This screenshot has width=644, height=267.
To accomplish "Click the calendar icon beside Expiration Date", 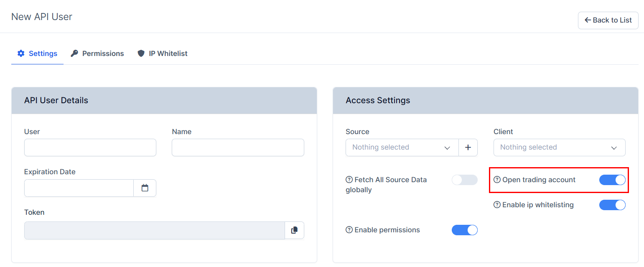I will [x=145, y=188].
